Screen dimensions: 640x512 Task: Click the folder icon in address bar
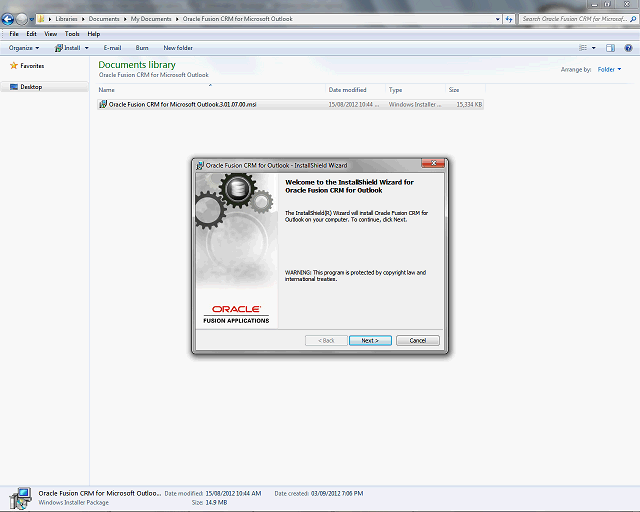click(x=41, y=19)
